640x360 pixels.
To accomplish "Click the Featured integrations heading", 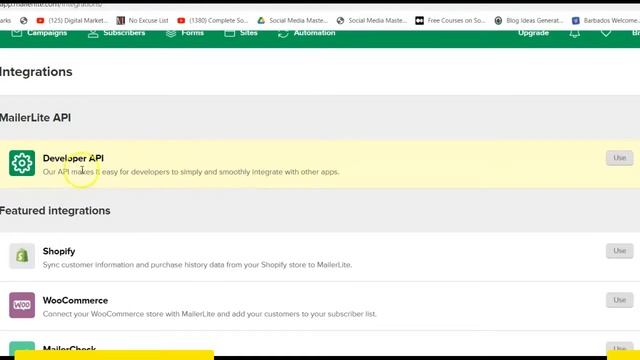I will [55, 211].
